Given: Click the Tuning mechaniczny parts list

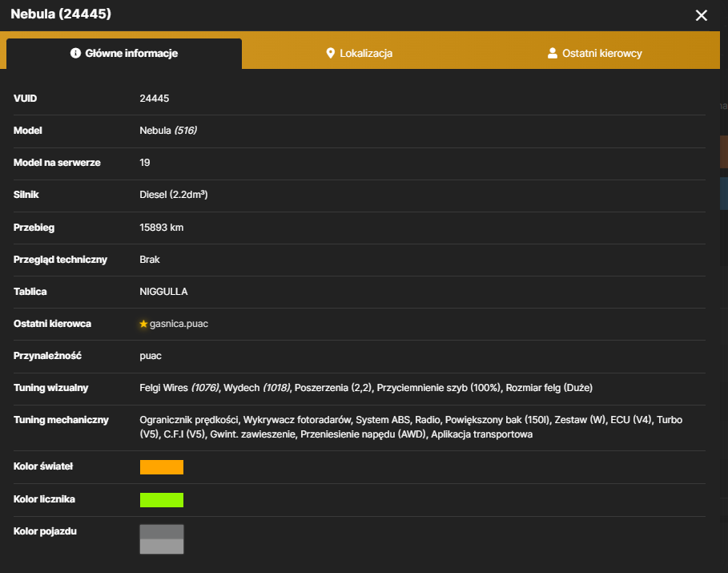Looking at the screenshot, I should (x=411, y=427).
